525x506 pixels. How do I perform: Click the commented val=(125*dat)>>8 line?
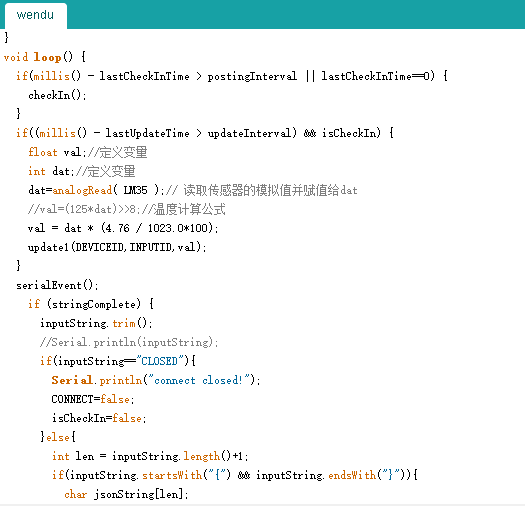coord(126,209)
